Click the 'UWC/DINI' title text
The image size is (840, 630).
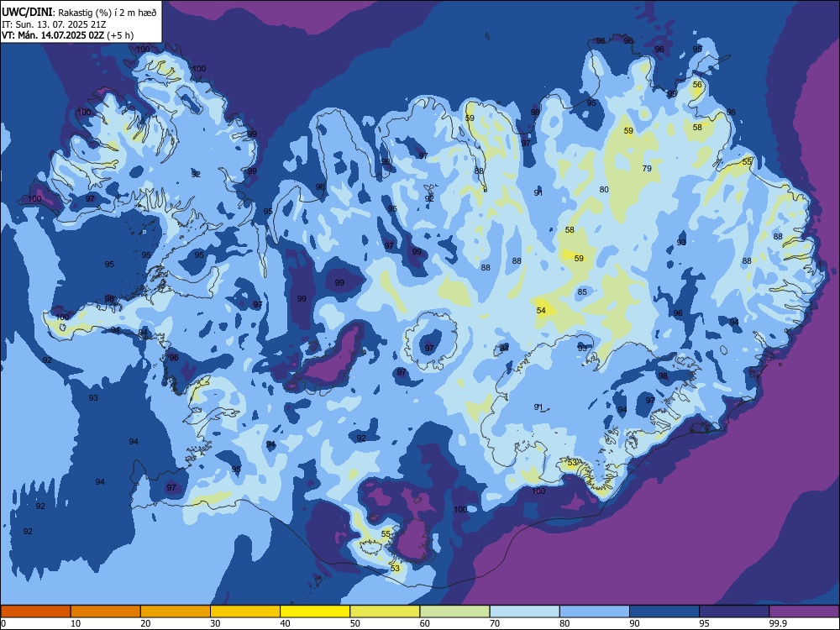click(27, 13)
